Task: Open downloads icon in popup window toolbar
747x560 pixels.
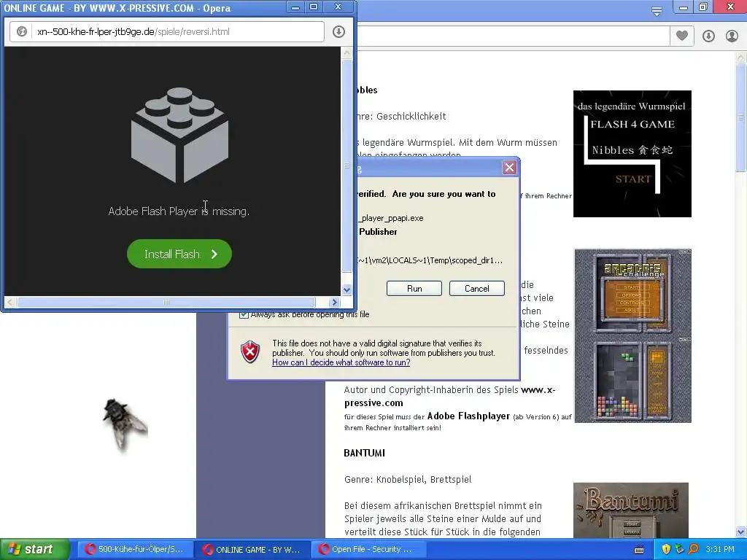Action: pos(338,32)
